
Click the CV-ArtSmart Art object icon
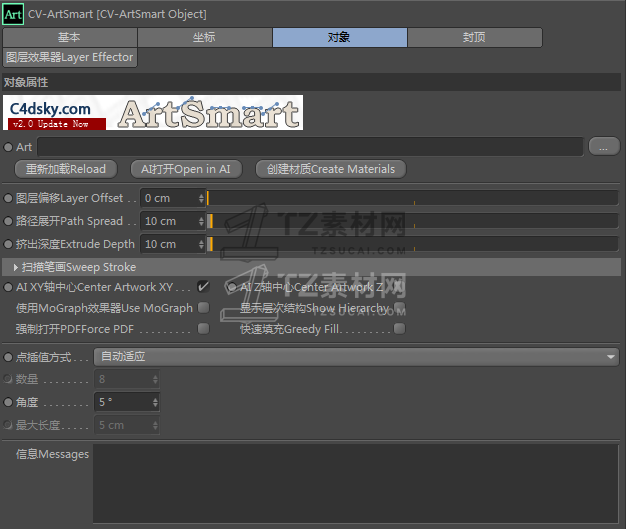point(13,14)
